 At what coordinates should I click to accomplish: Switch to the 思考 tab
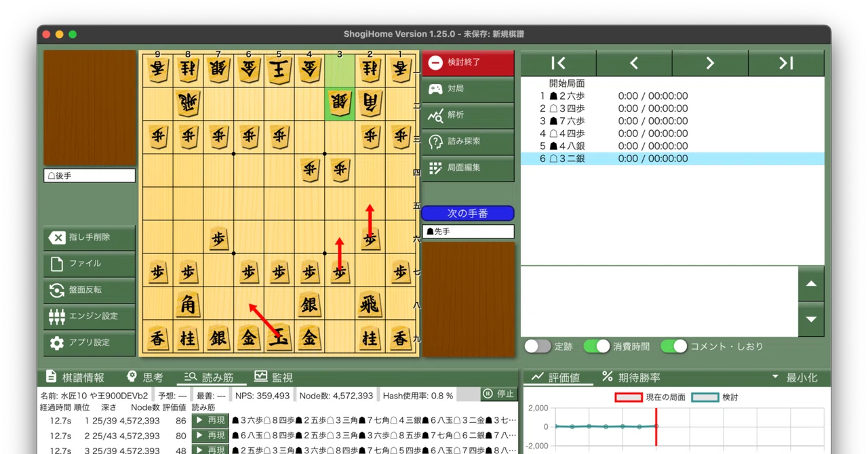click(x=145, y=377)
